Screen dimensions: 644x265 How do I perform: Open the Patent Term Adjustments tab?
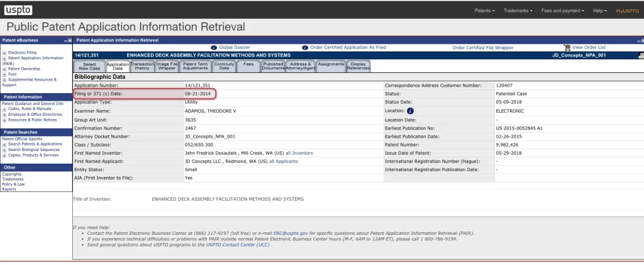195,67
